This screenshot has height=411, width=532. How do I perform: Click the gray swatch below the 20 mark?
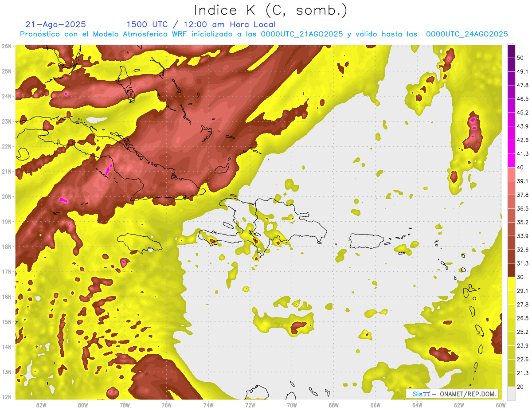coord(512,393)
